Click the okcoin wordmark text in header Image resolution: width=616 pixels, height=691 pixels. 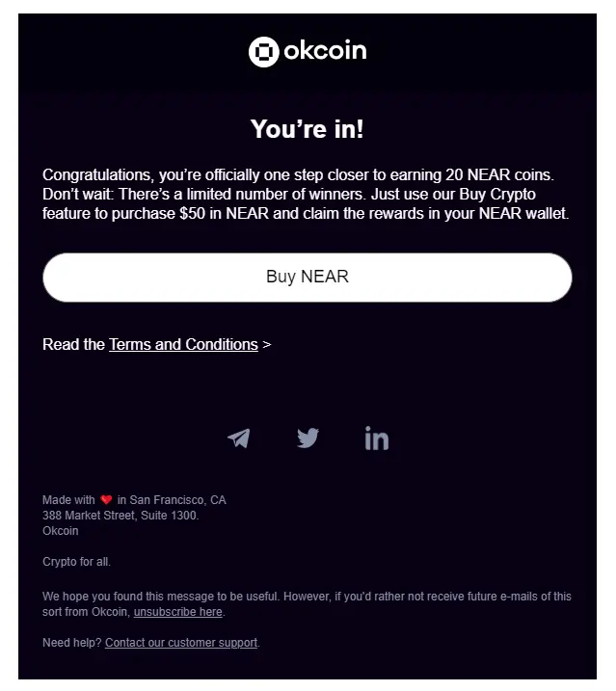tap(325, 51)
